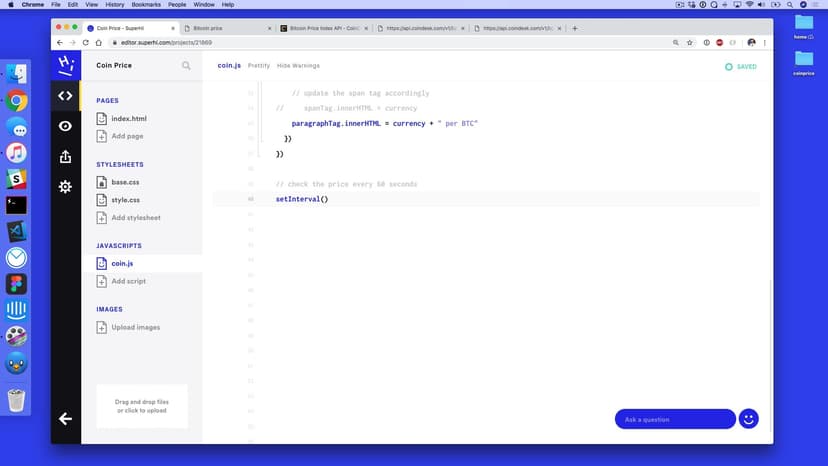This screenshot has height=466, width=828.
Task: Select coin.js in the Javascripts list
Action: coord(122,264)
